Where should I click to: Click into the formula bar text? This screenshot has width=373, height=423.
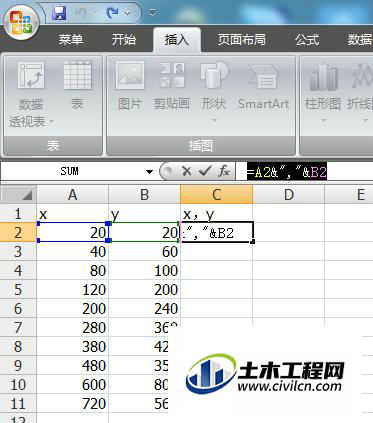pyautogui.click(x=287, y=172)
